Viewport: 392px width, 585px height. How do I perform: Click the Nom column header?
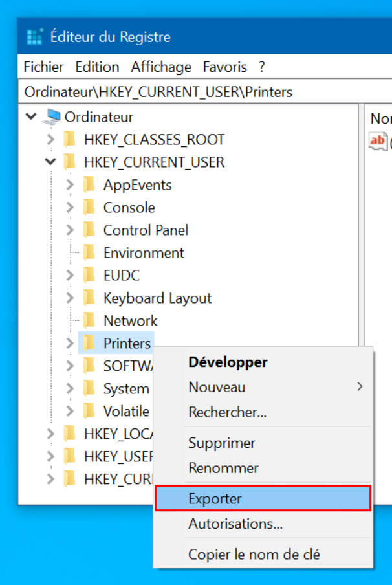(380, 118)
